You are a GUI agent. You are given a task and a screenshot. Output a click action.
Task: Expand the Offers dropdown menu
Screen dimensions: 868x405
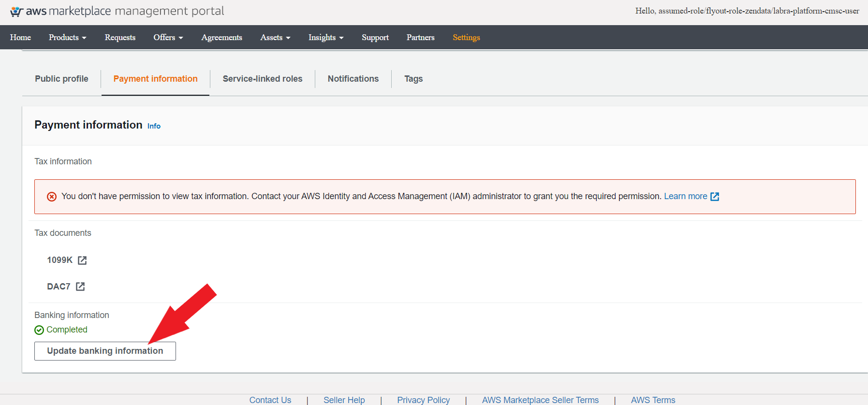coord(168,37)
